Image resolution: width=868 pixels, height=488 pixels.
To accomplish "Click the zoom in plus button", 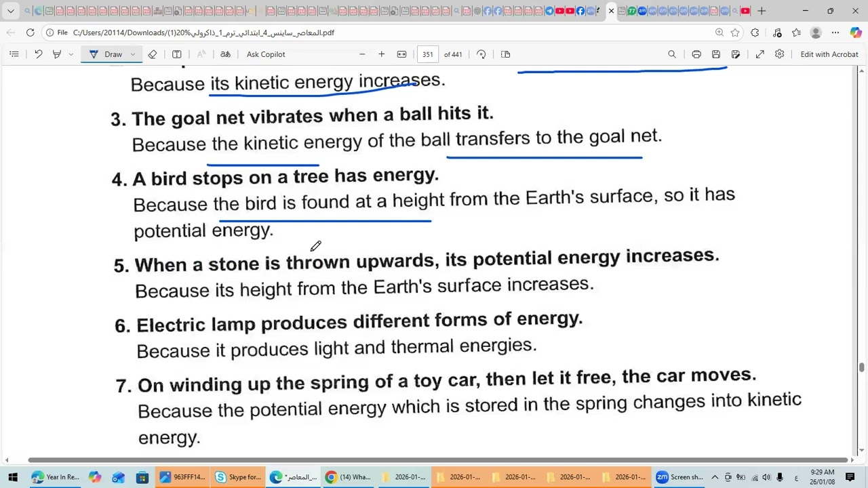I will [382, 54].
